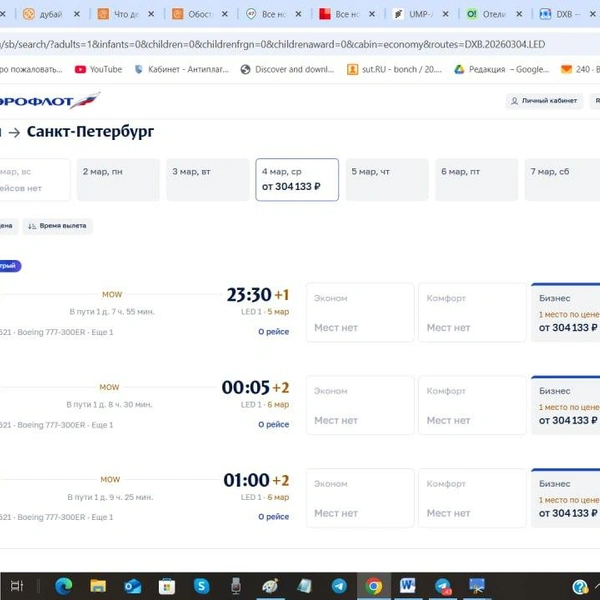Viewport: 600px width, 600px height.
Task: Open the 'sut.RU - bonch' bookmark
Action: point(395,69)
